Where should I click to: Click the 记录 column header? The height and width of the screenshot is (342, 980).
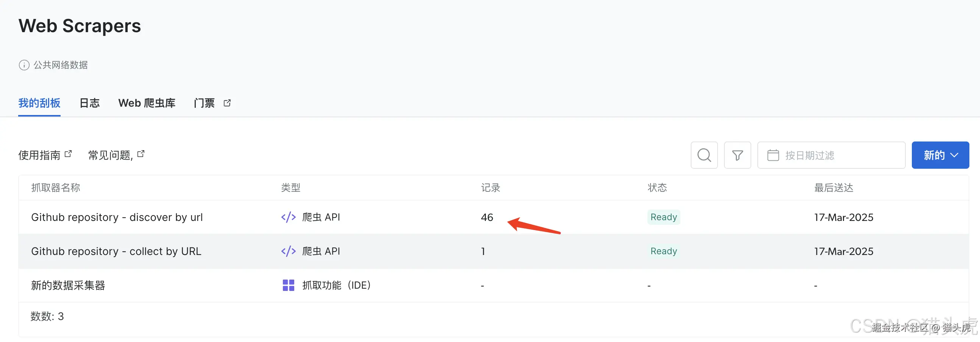(490, 188)
